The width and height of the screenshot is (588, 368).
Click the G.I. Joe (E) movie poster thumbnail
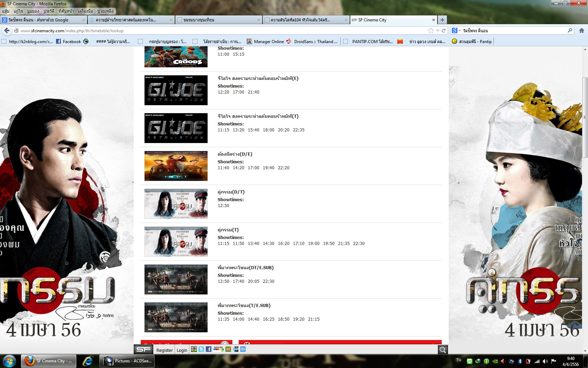176,90
